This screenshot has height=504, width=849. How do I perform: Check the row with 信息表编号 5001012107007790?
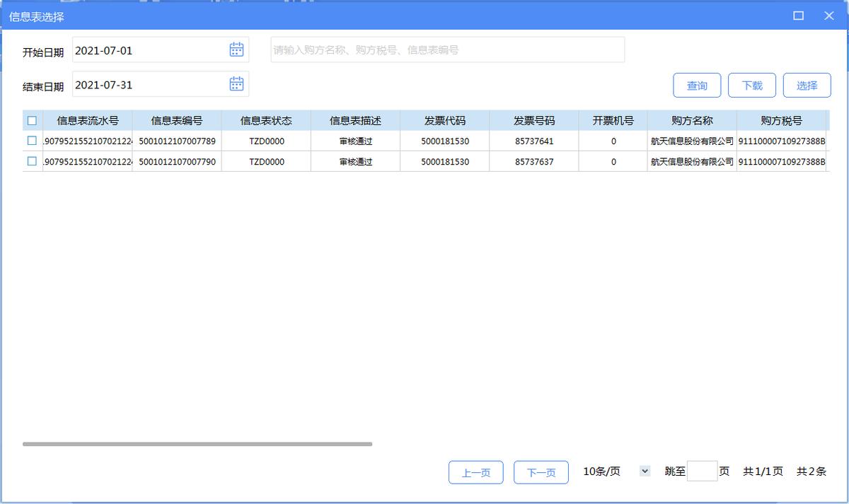point(32,161)
